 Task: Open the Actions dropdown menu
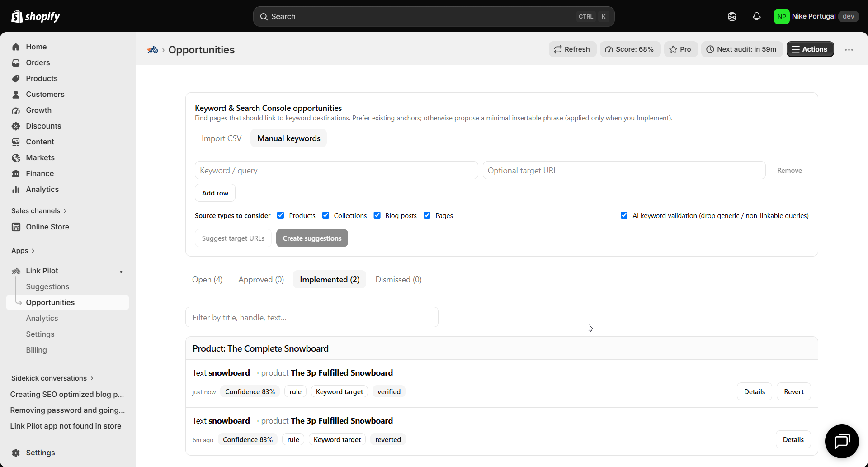click(x=810, y=49)
